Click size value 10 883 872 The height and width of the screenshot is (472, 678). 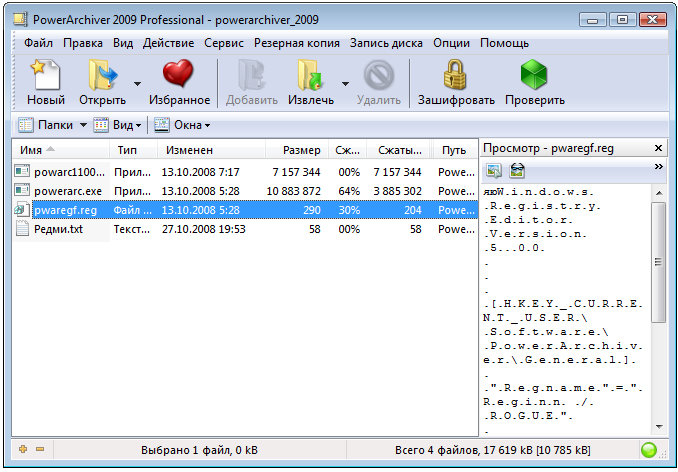[294, 191]
